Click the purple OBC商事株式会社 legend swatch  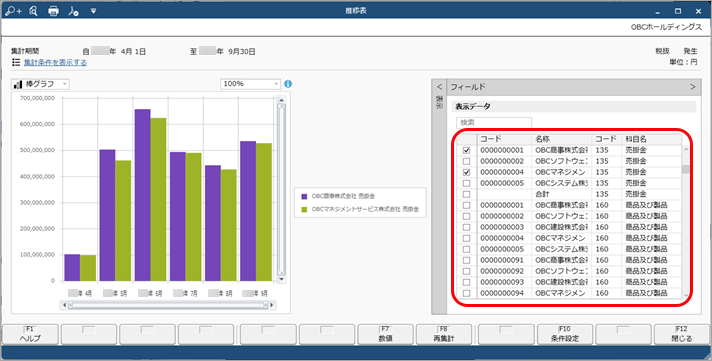coord(304,197)
